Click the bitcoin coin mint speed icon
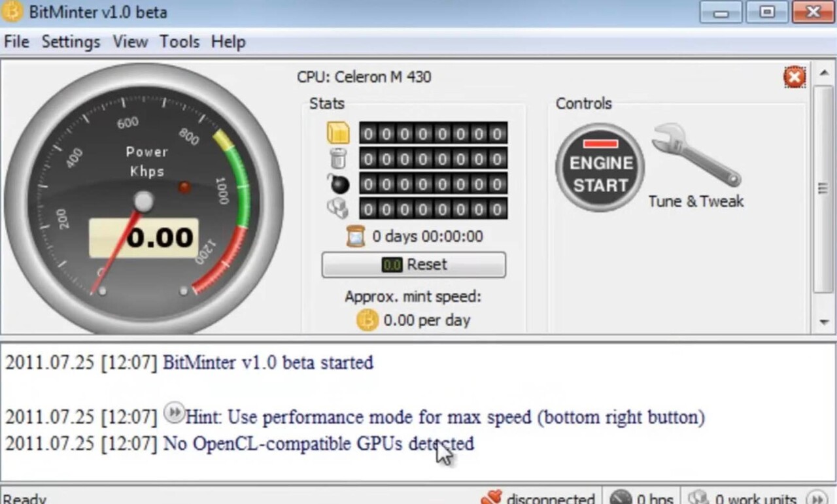Viewport: 837px width, 504px height. coord(367,320)
